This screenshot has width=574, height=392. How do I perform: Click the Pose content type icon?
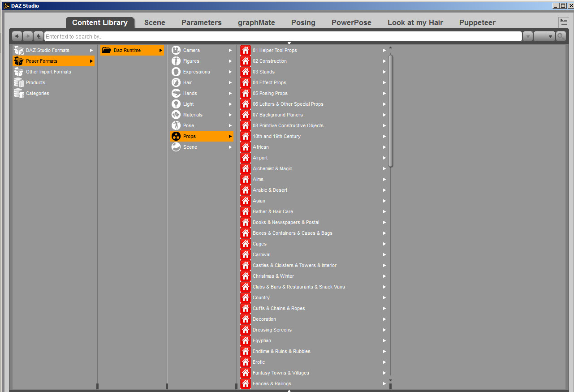(176, 125)
